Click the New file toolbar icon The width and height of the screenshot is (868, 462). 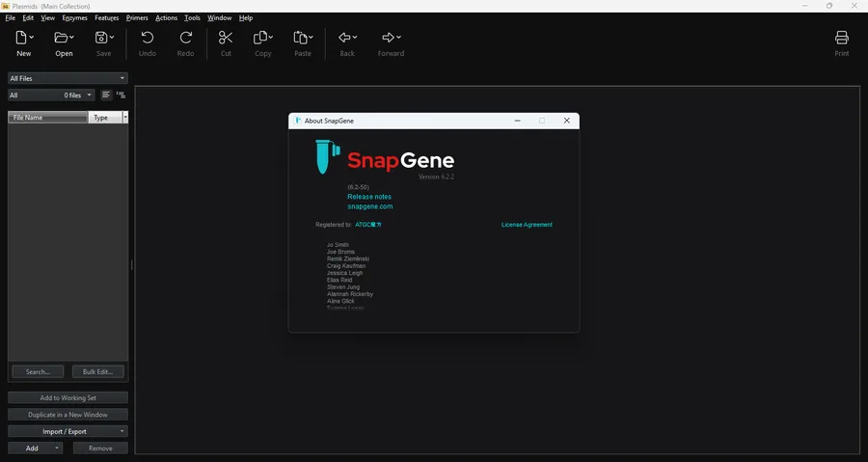(21, 38)
